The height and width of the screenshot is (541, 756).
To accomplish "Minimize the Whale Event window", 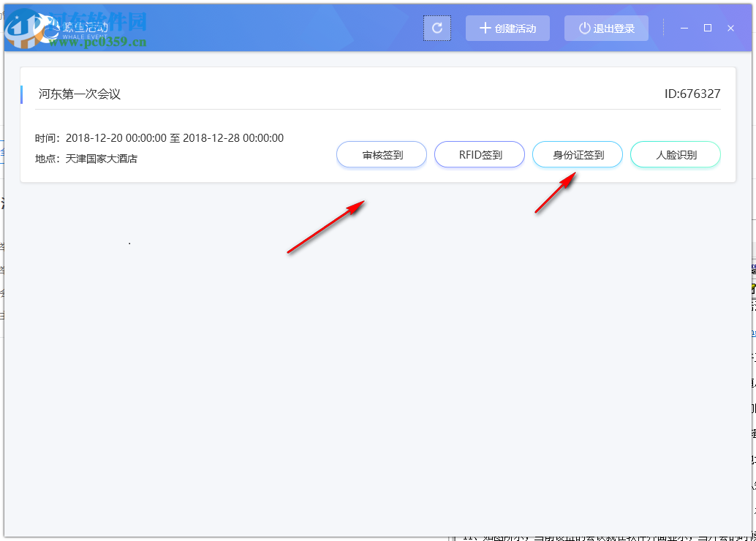I will tap(684, 28).
